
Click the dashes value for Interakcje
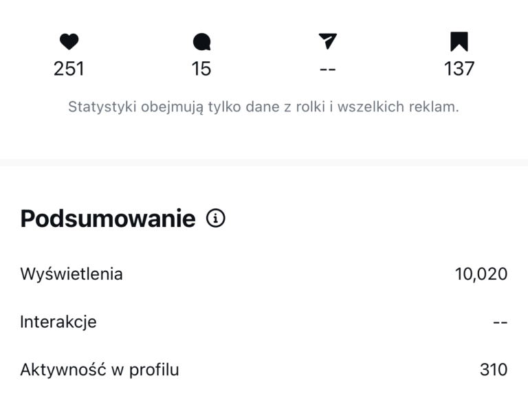tap(500, 322)
